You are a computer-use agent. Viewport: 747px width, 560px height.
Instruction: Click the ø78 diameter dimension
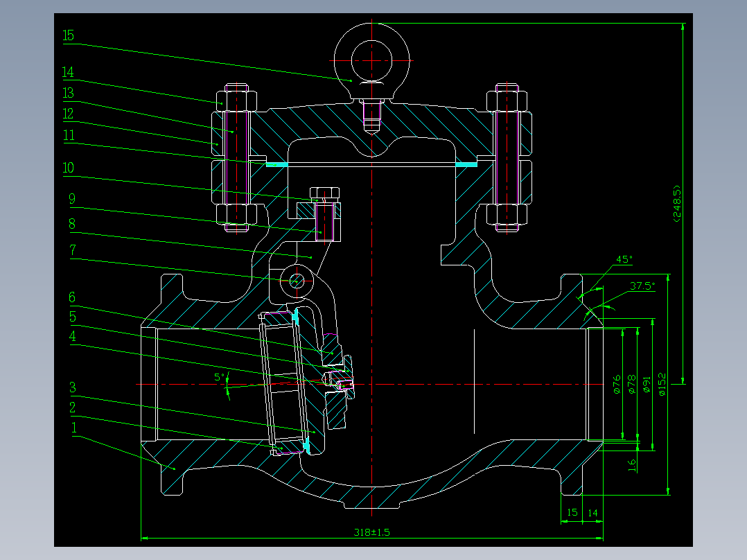[632, 385]
